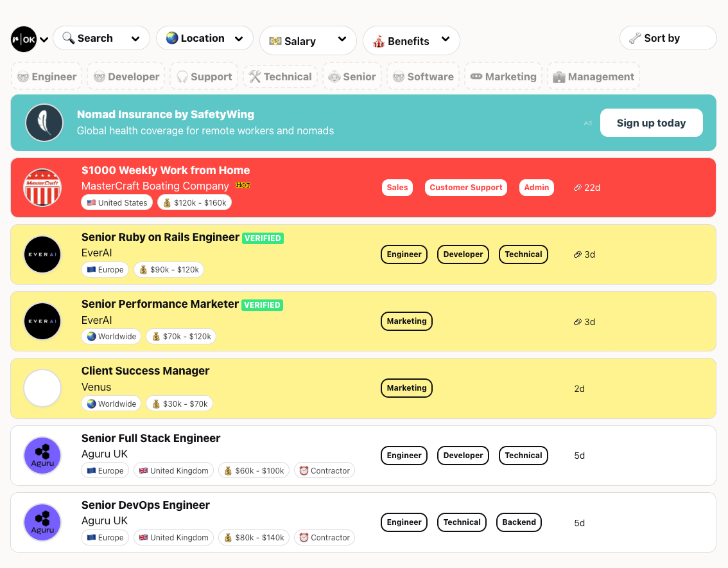Viewport: 728px width, 568px height.
Task: Select Developer tag on Full Stack Engineer job
Action: [x=463, y=456]
